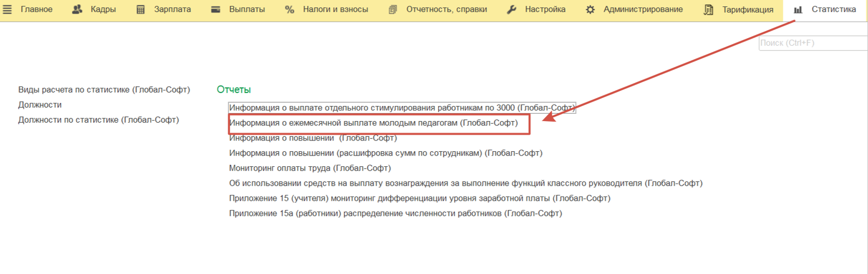Open the Должности link

click(40, 104)
